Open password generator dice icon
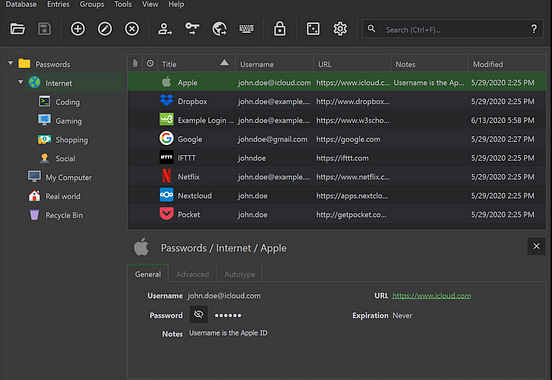Screen dimensions: 552x380 pos(313,29)
